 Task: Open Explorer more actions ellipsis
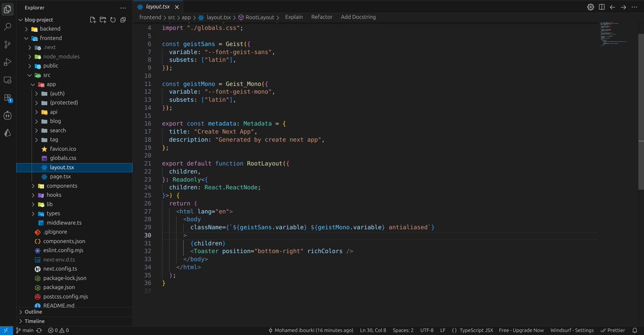tap(124, 8)
